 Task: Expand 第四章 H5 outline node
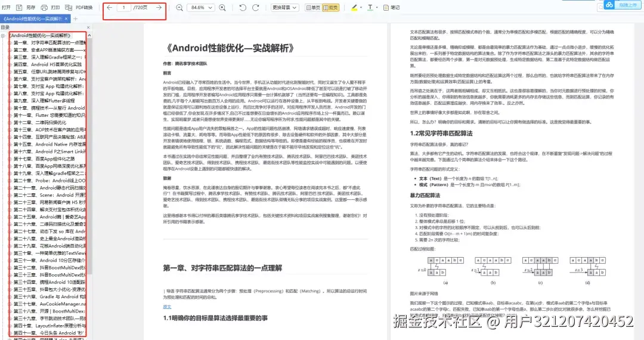tap(10, 64)
